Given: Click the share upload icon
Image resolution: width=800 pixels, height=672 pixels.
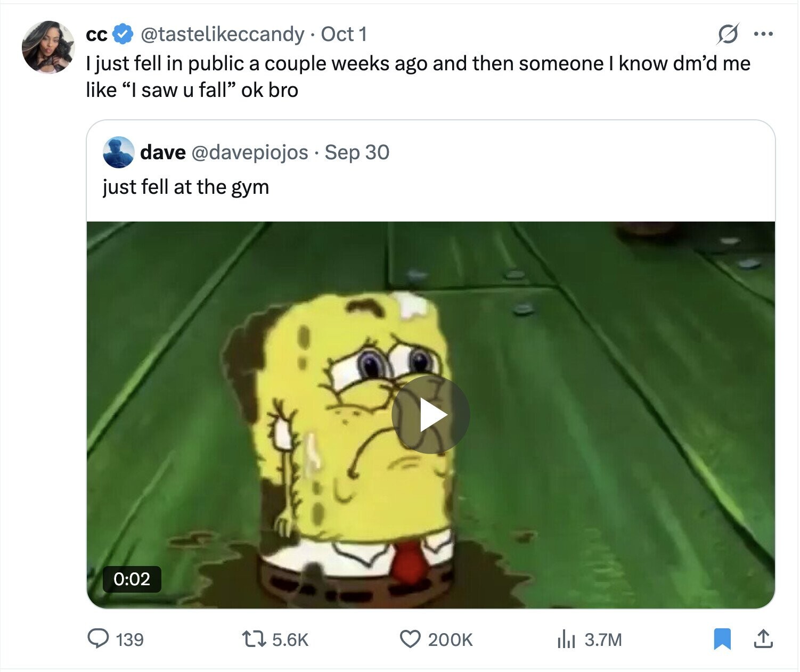Looking at the screenshot, I should [763, 638].
